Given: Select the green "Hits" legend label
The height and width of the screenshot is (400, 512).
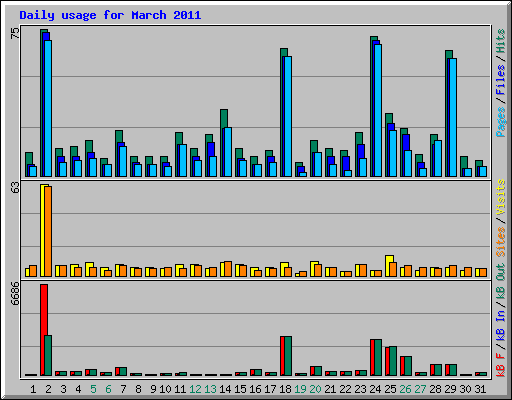Looking at the screenshot, I should coord(501,41).
